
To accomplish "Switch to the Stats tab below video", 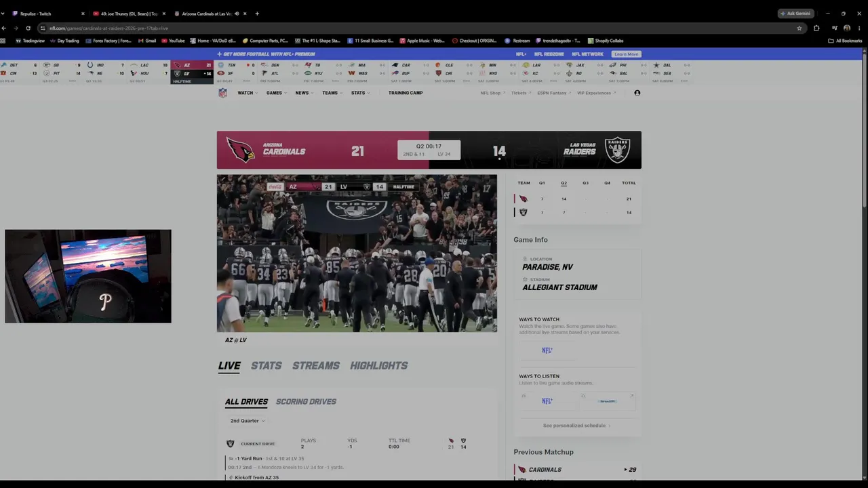I will pos(266,366).
